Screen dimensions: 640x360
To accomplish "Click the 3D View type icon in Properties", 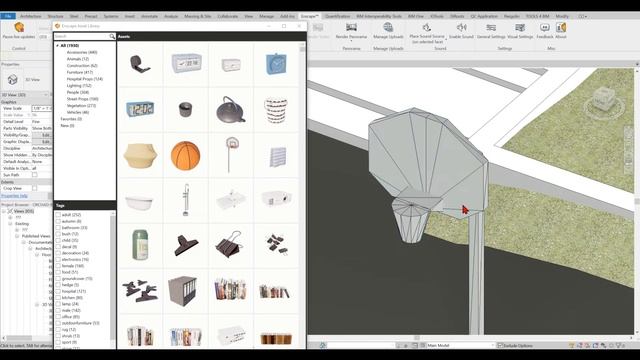I will click(x=12, y=80).
